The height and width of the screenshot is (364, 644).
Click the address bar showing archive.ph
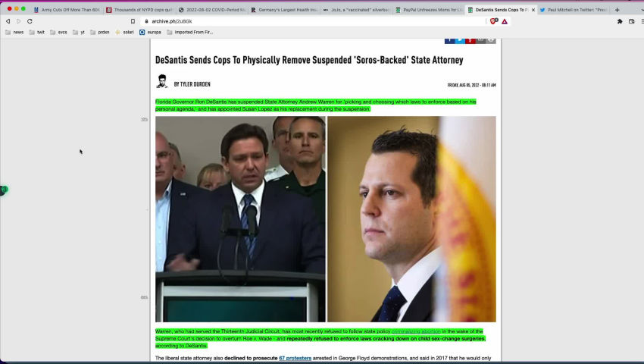[303, 21]
